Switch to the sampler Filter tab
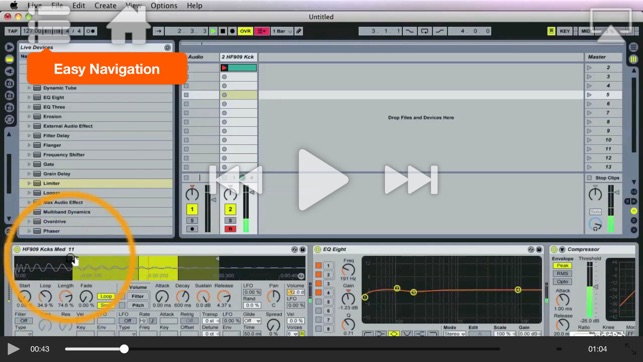This screenshot has height=362, width=643. pyautogui.click(x=138, y=296)
